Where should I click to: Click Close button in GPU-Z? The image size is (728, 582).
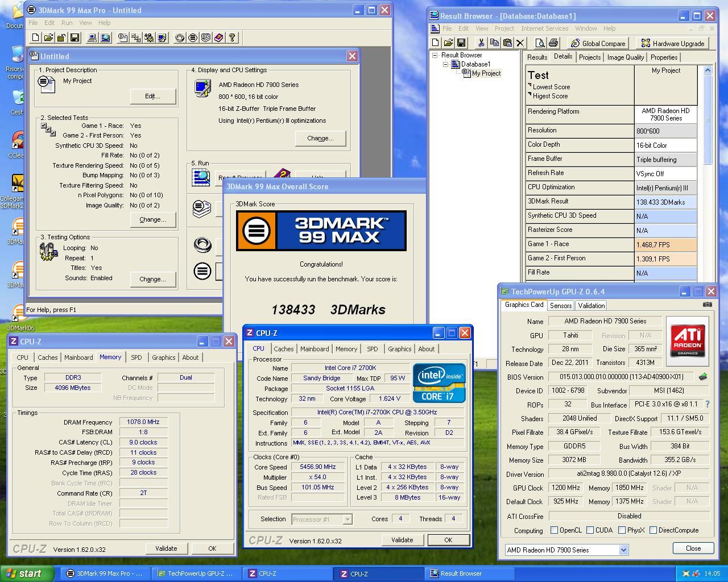coord(693,548)
